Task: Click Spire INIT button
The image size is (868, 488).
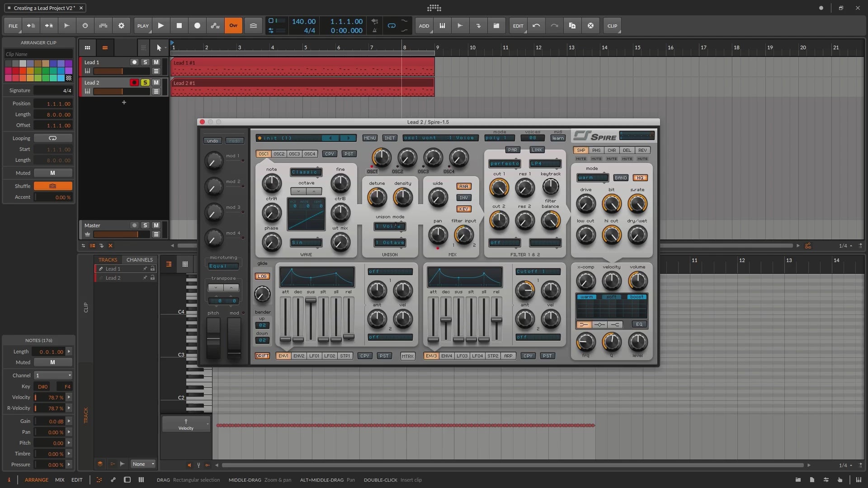Action: 390,138
